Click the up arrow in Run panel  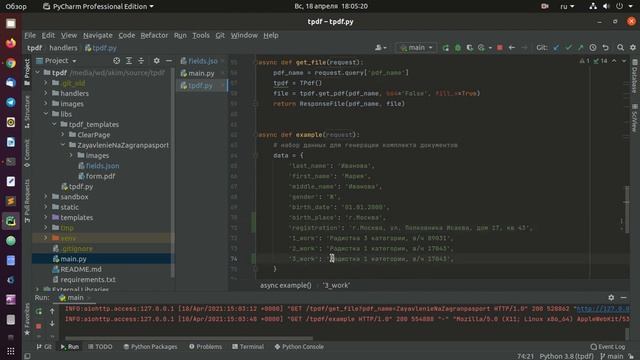(x=52, y=311)
